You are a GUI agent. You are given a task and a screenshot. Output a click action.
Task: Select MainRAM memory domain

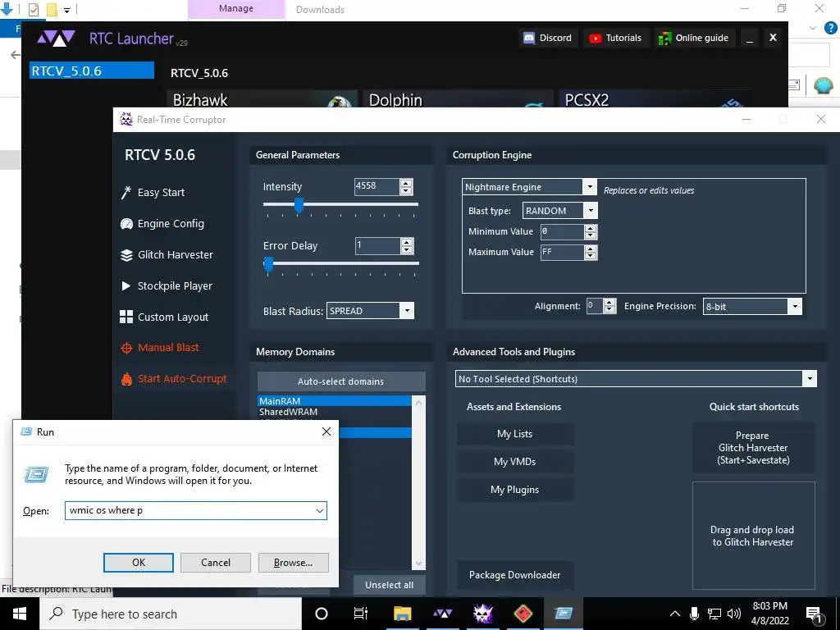pyautogui.click(x=335, y=400)
